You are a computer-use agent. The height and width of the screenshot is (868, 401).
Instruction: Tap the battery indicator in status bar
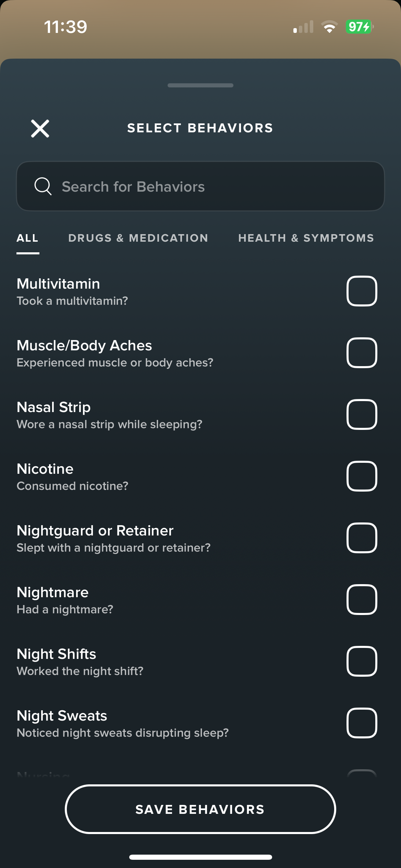(360, 27)
